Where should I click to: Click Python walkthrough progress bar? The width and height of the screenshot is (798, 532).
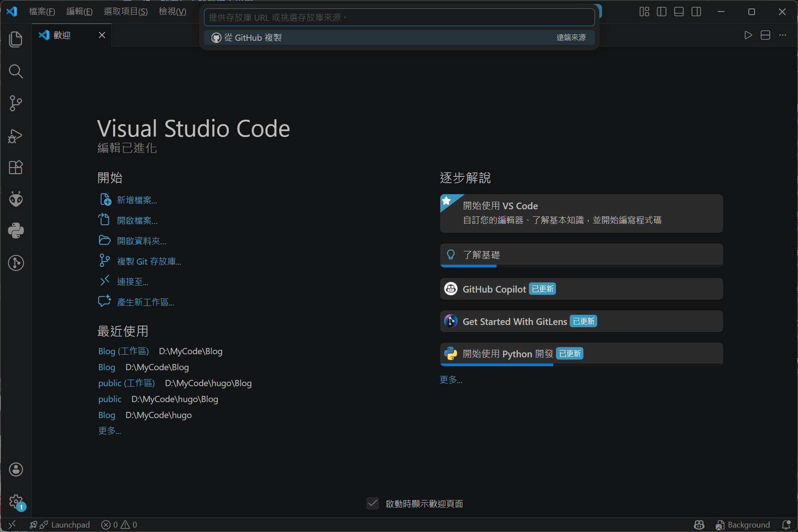(581, 365)
